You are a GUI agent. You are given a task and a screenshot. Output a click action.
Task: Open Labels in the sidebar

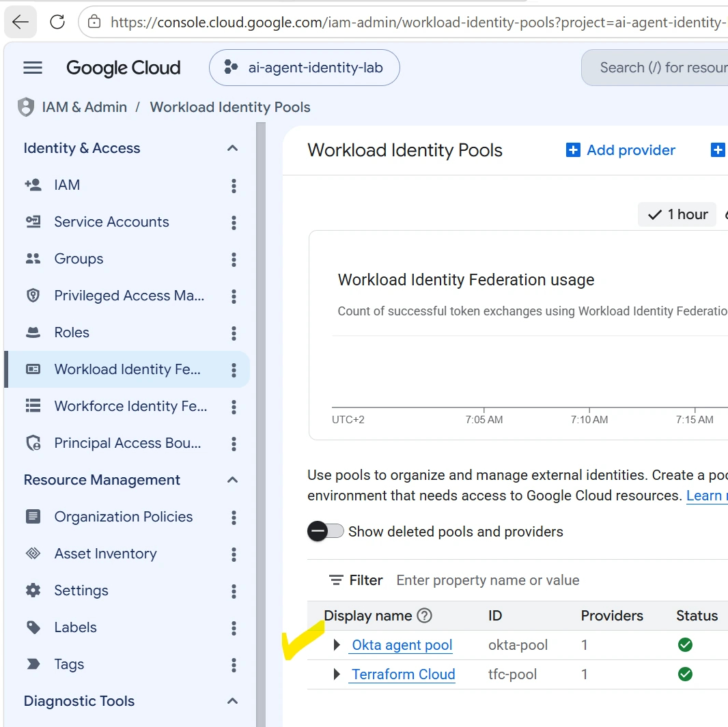(75, 627)
